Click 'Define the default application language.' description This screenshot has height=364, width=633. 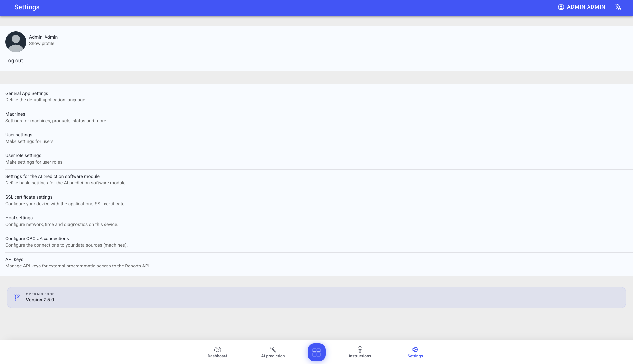click(46, 100)
